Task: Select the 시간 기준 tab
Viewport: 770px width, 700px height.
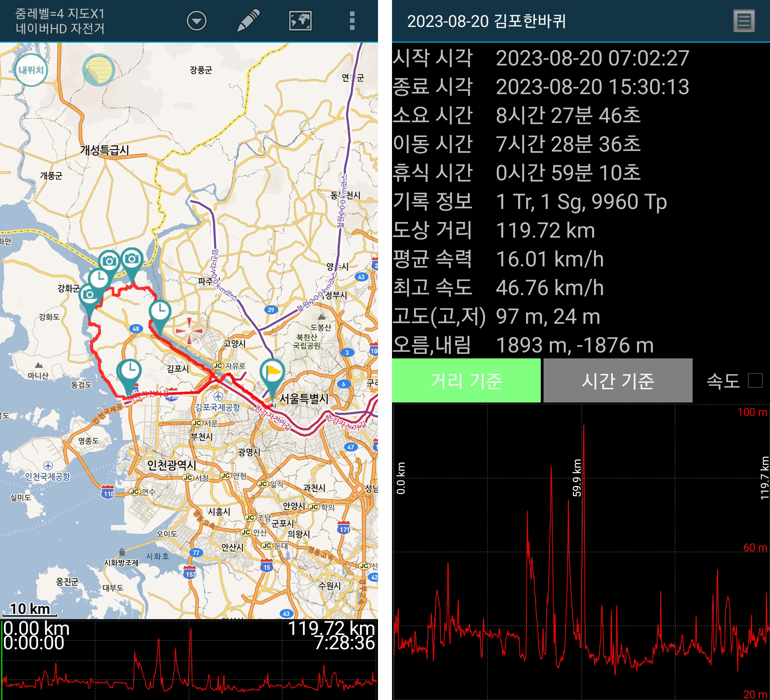Action: pos(618,380)
